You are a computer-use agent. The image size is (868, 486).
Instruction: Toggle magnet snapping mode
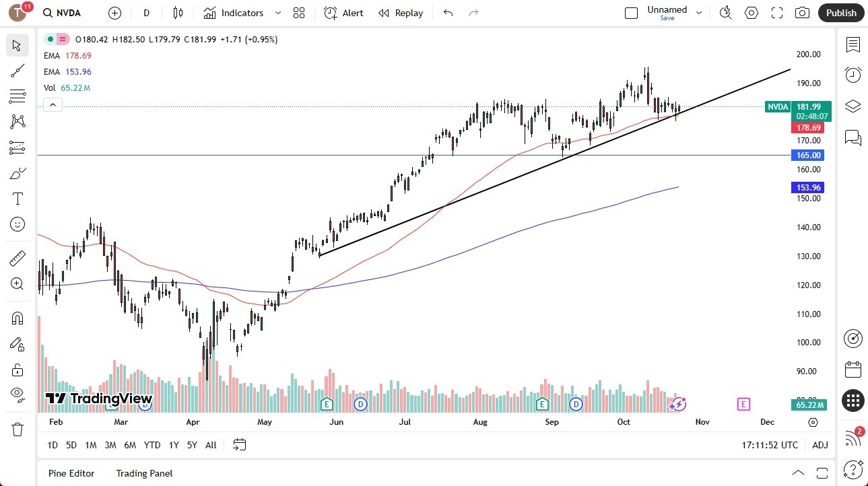click(x=17, y=318)
